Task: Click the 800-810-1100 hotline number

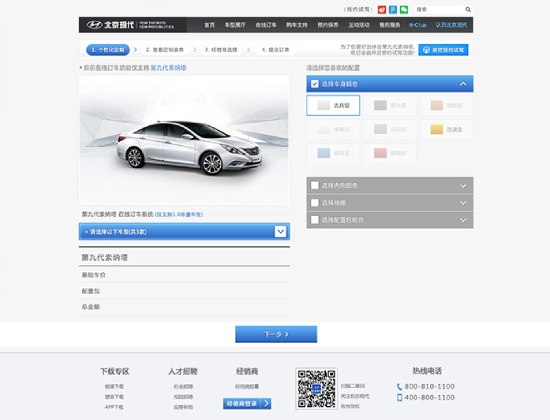Action: (429, 386)
